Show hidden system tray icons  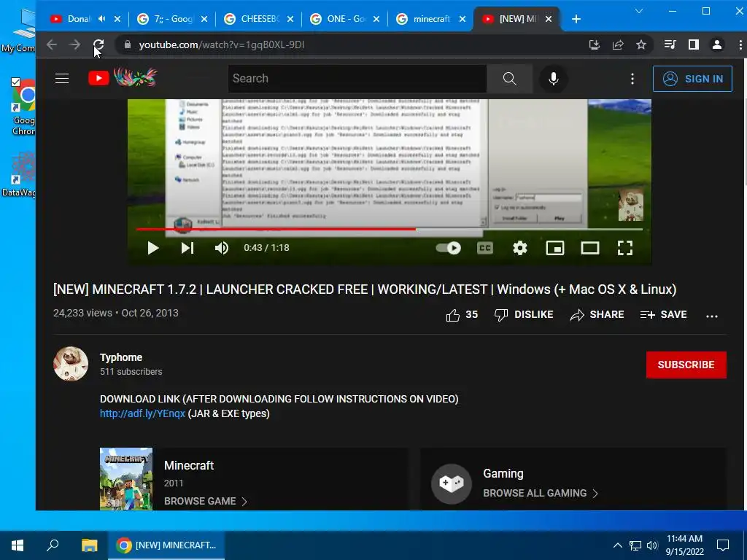pyautogui.click(x=617, y=545)
